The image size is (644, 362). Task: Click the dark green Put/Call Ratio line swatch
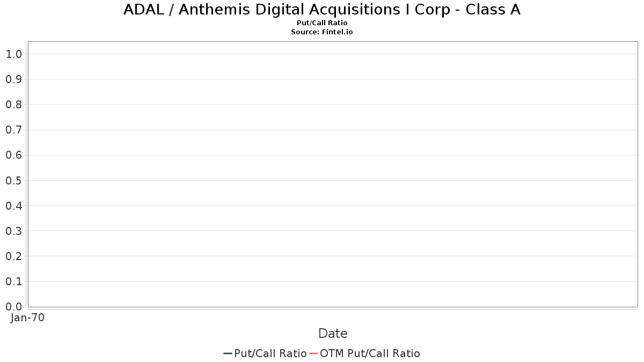click(x=228, y=353)
